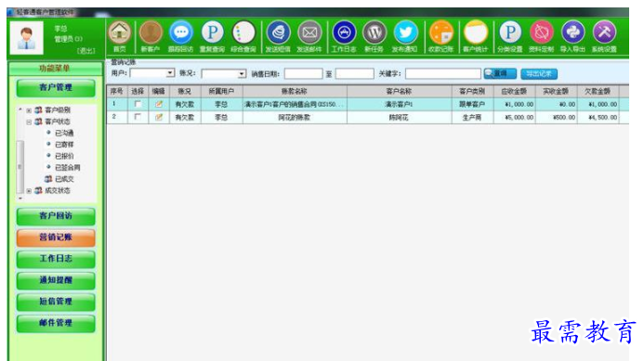Click the 新客户 new customer icon
Viewport: 644px width, 361px height.
click(x=151, y=32)
